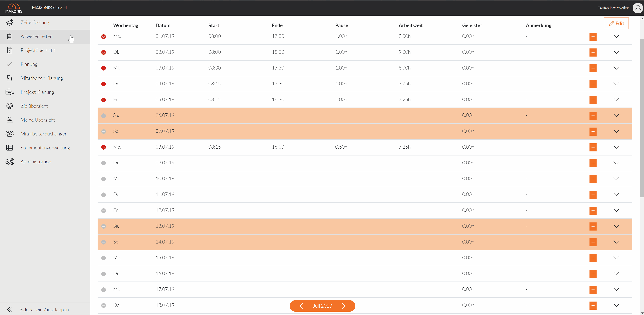Click the Zeiterfassung sidebar icon
Viewport: 644px width, 315px height.
[9, 22]
